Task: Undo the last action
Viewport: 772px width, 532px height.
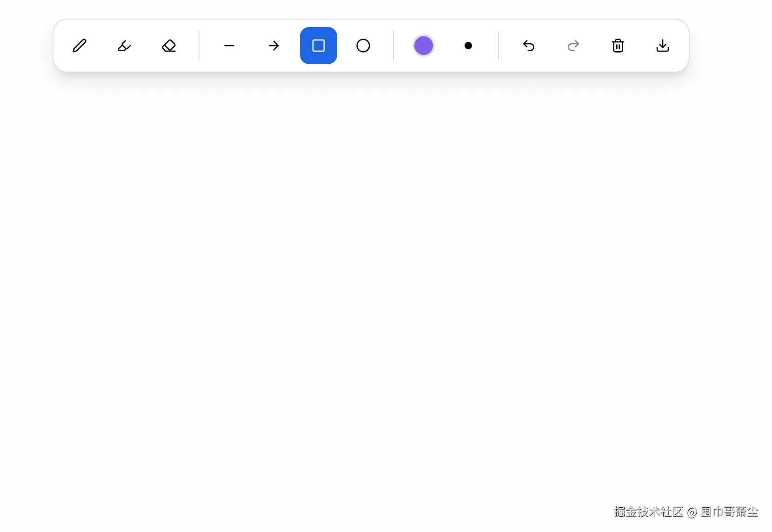Action: coord(529,46)
